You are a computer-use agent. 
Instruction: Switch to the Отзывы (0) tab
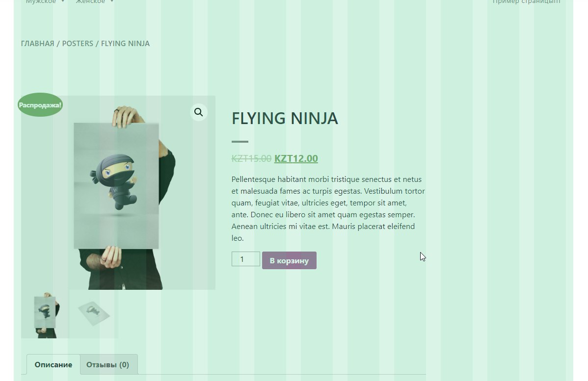[x=107, y=364]
